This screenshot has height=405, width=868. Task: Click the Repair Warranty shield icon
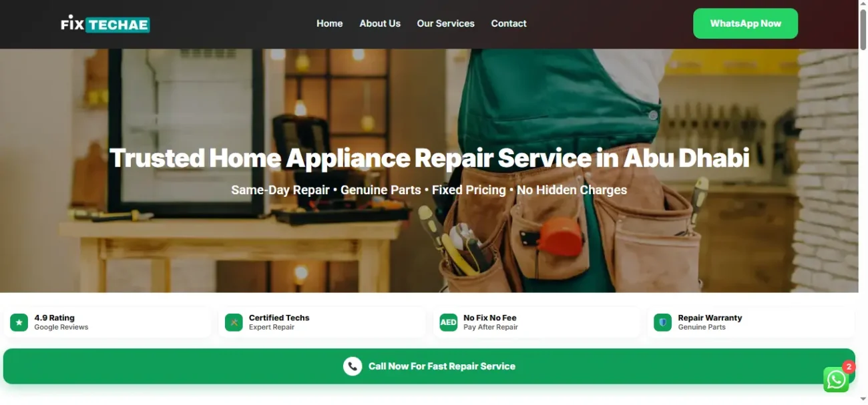click(x=662, y=322)
